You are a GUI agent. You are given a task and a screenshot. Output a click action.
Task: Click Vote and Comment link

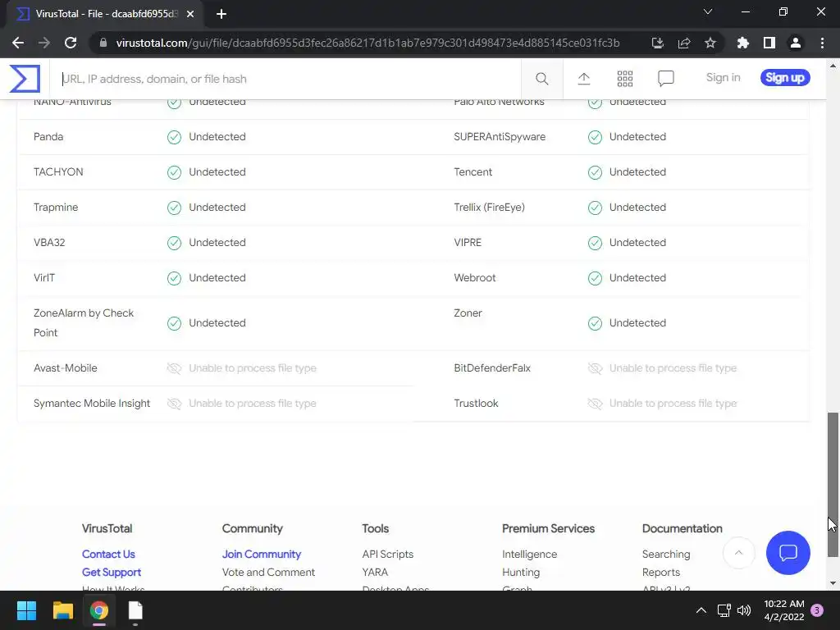(x=268, y=572)
